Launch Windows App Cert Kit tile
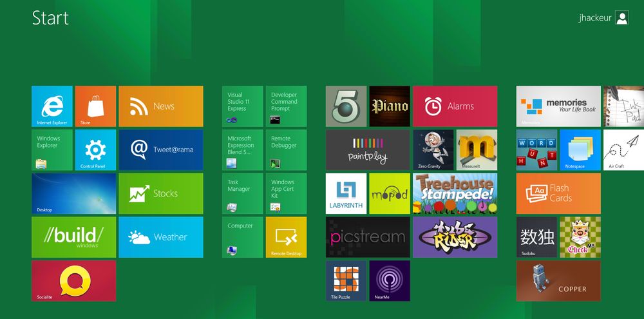 tap(287, 193)
